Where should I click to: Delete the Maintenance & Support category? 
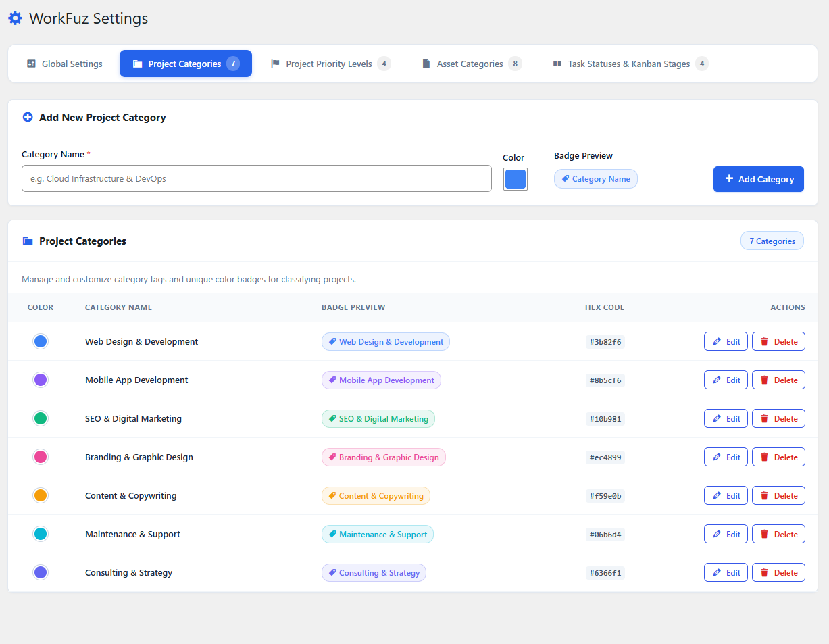(x=778, y=534)
